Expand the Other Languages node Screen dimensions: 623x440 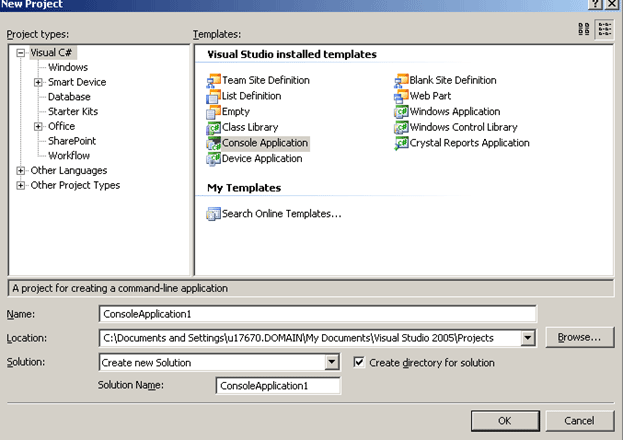pos(20,171)
